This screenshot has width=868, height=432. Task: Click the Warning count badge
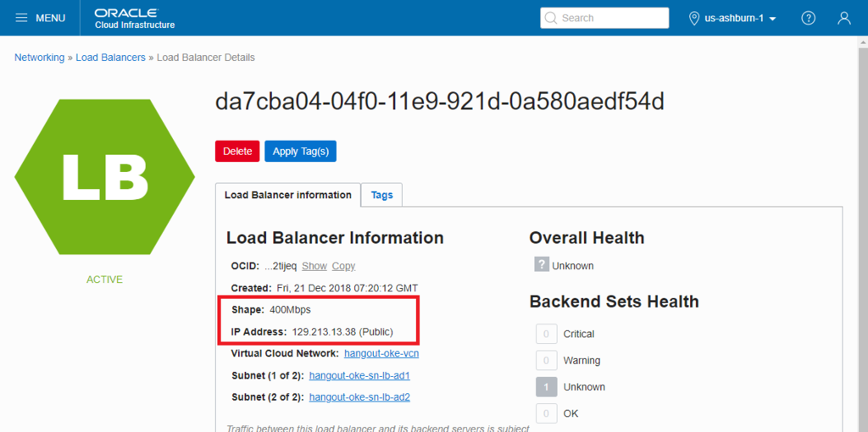click(x=547, y=361)
